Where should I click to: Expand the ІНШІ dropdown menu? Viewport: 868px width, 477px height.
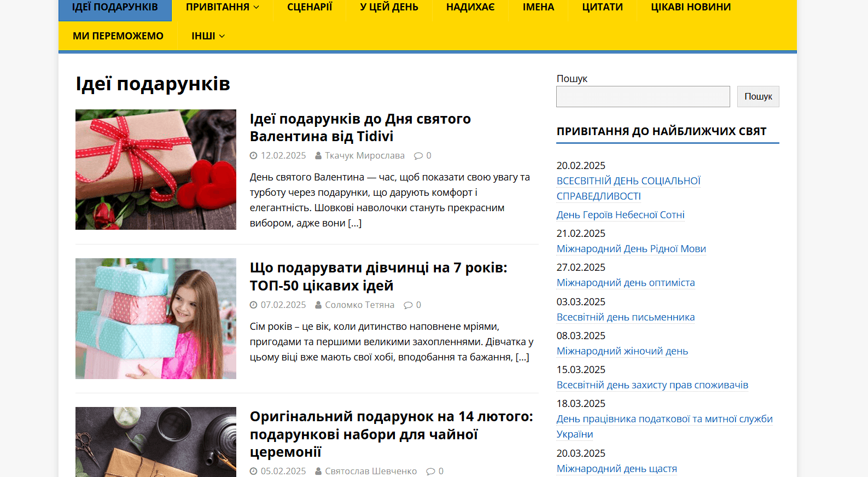(x=208, y=36)
